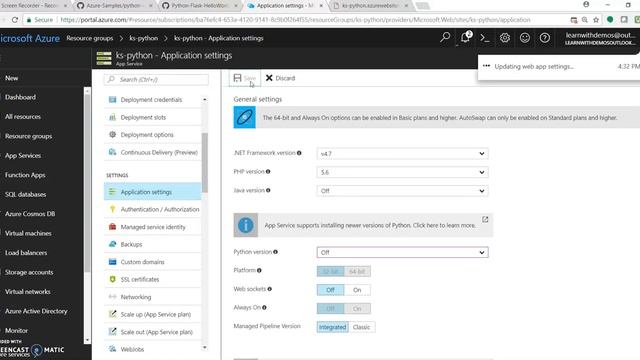Click the Scale up icon

(x=112, y=314)
